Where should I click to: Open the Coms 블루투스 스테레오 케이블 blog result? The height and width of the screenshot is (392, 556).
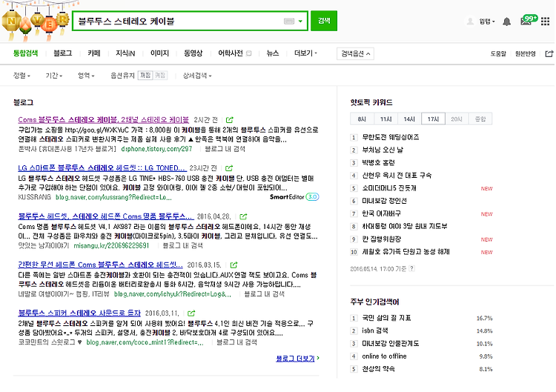[104, 120]
